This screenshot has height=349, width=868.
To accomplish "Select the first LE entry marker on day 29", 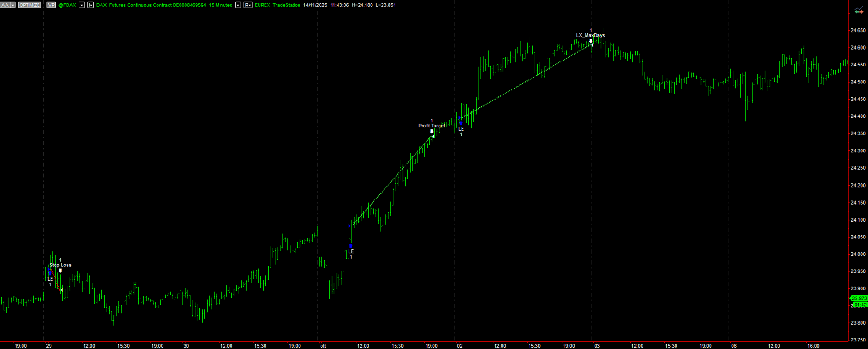I will click(50, 273).
